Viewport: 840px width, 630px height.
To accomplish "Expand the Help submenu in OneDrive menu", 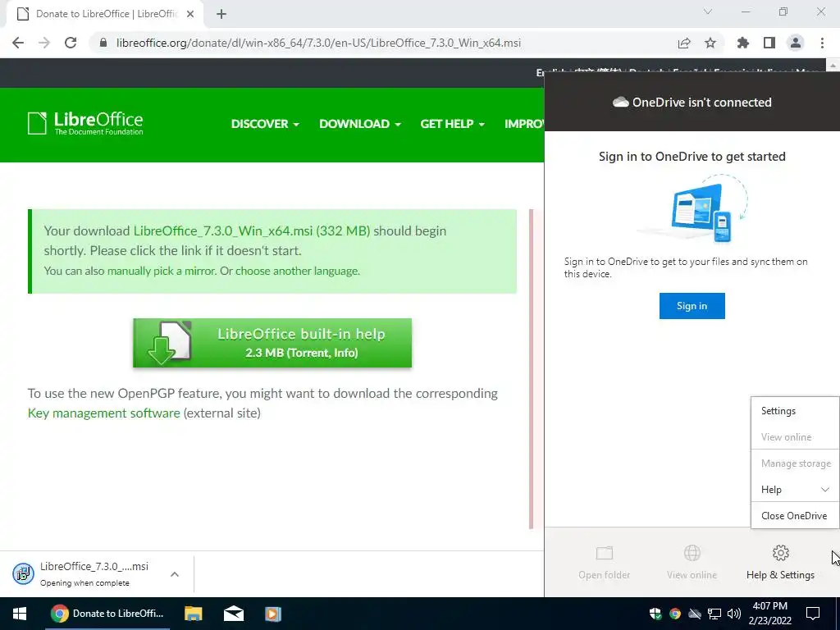I will [795, 490].
